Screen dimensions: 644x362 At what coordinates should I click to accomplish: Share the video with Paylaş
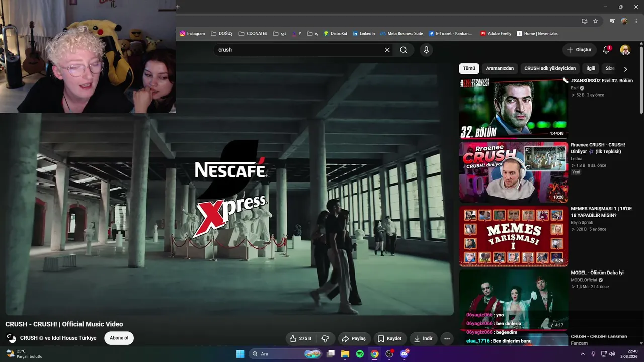(354, 339)
